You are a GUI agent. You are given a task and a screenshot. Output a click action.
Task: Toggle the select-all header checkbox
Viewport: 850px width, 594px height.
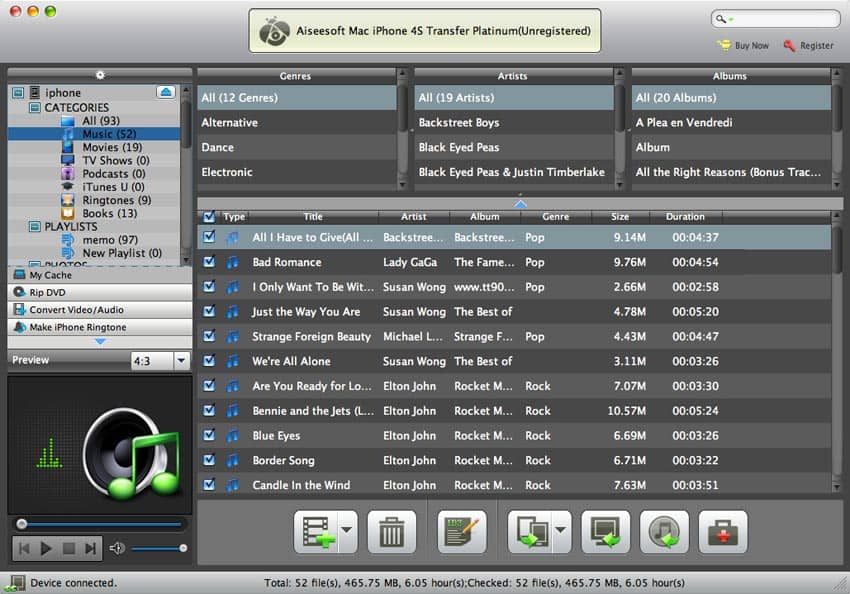209,217
